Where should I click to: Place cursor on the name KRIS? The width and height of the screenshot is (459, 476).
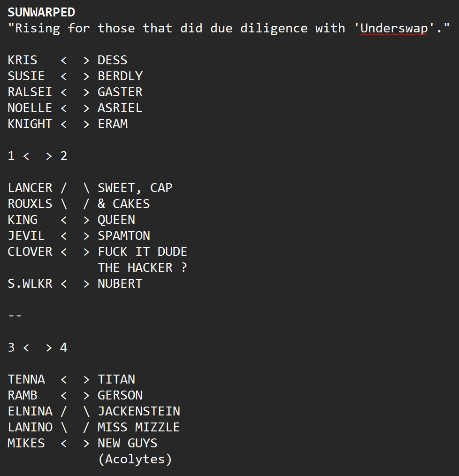click(x=23, y=60)
